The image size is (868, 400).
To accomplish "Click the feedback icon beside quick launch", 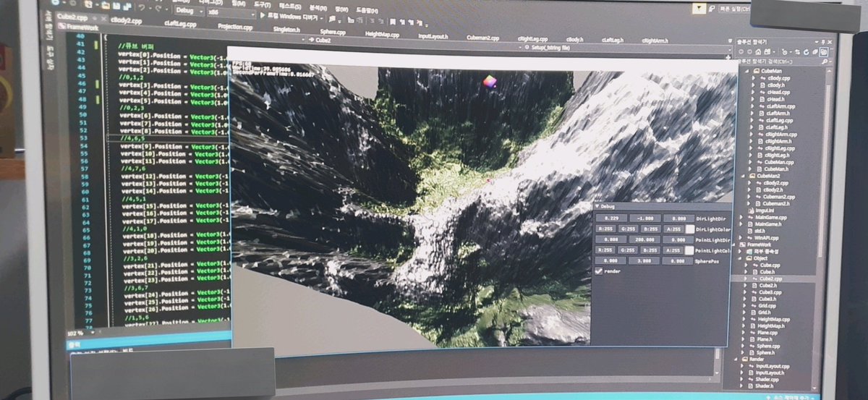I will coord(711,9).
